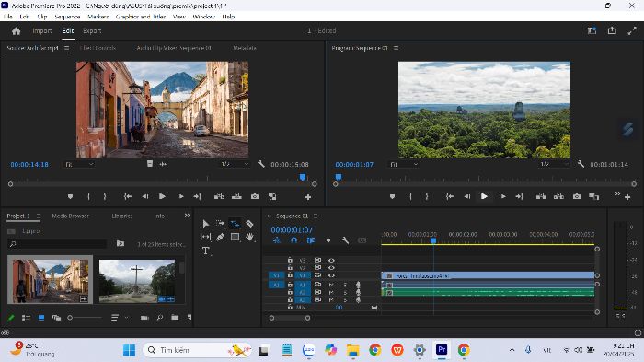Maximize video output fullscreen icon
This screenshot has width=644, height=362.
(x=632, y=30)
